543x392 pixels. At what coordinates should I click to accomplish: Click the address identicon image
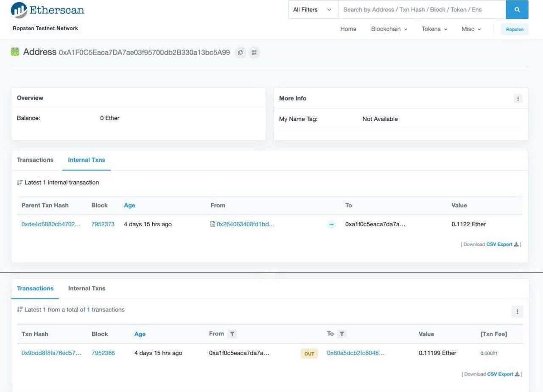(x=15, y=52)
